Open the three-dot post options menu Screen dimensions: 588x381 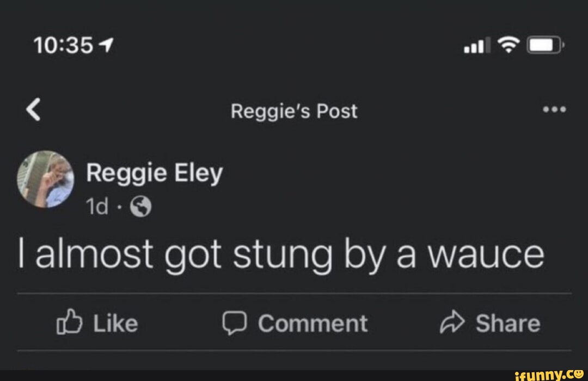[x=554, y=109]
